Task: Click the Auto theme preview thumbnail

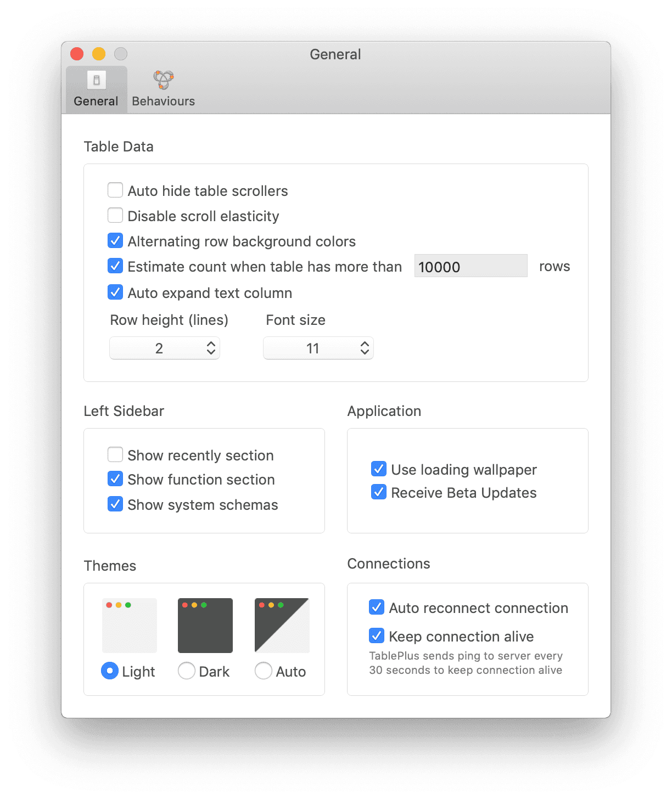Action: pyautogui.click(x=282, y=626)
